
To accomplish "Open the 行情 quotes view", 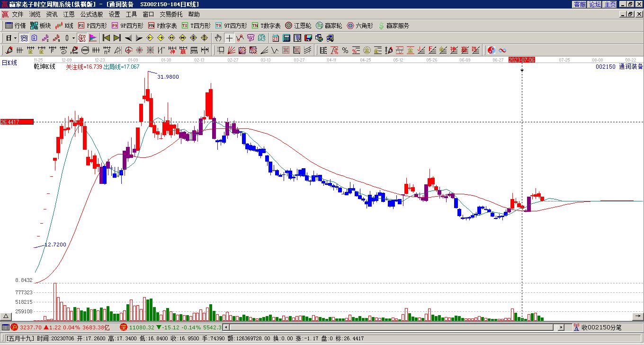I will click(16, 26).
